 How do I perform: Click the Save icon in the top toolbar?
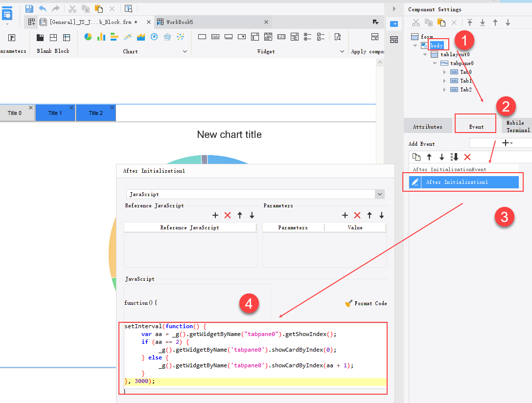point(29,8)
